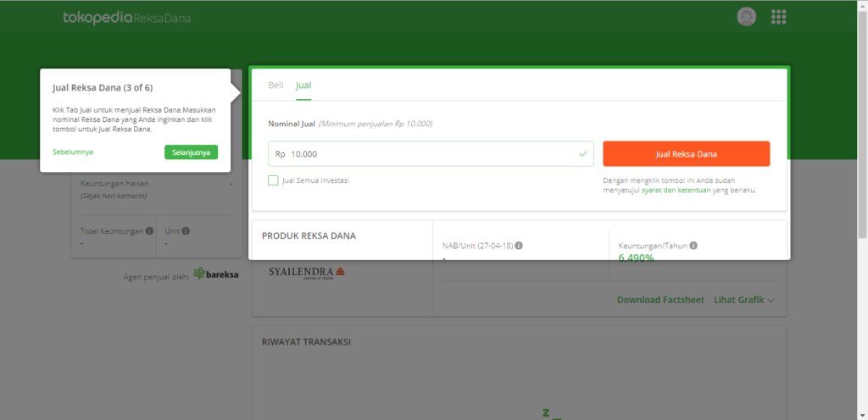Click the Nominal Jual amount field
The height and width of the screenshot is (420, 868).
431,153
